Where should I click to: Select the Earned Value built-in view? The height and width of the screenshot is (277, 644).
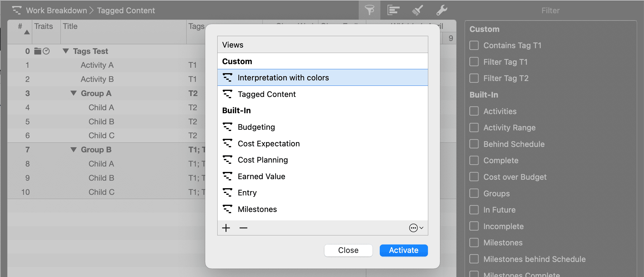pos(261,176)
